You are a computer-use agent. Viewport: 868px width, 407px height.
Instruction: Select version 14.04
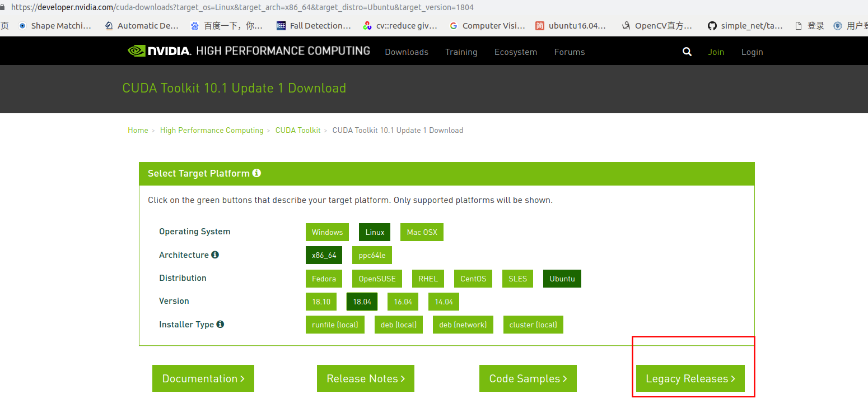coord(444,302)
